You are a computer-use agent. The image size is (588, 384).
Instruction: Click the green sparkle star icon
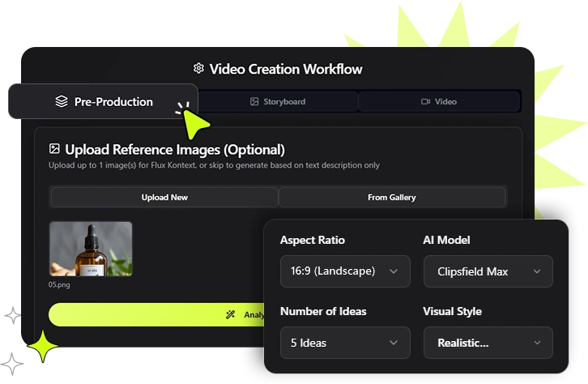pos(42,346)
